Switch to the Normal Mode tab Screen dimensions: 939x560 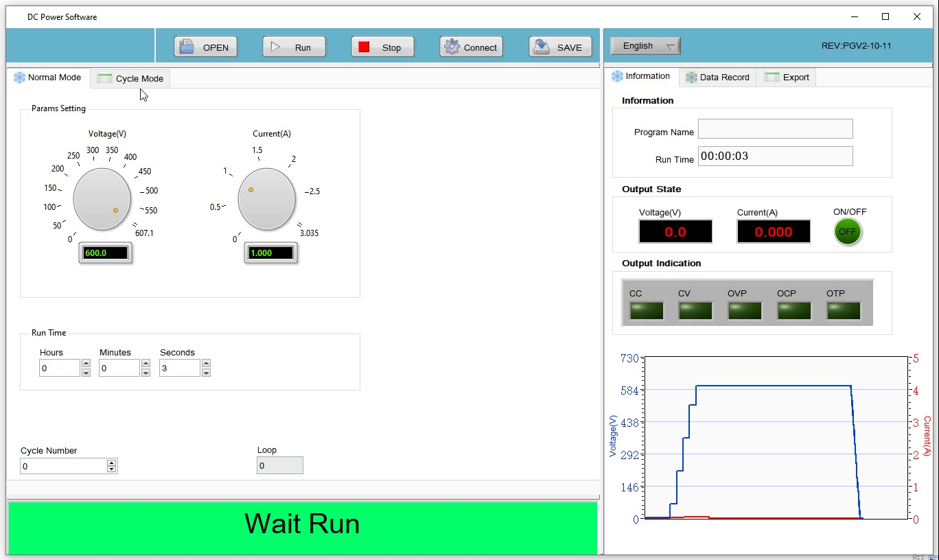[48, 78]
